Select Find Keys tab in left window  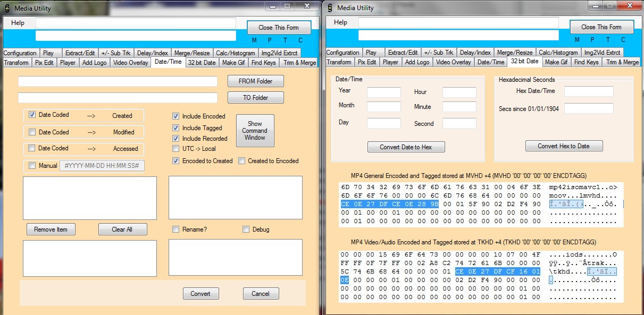263,63
